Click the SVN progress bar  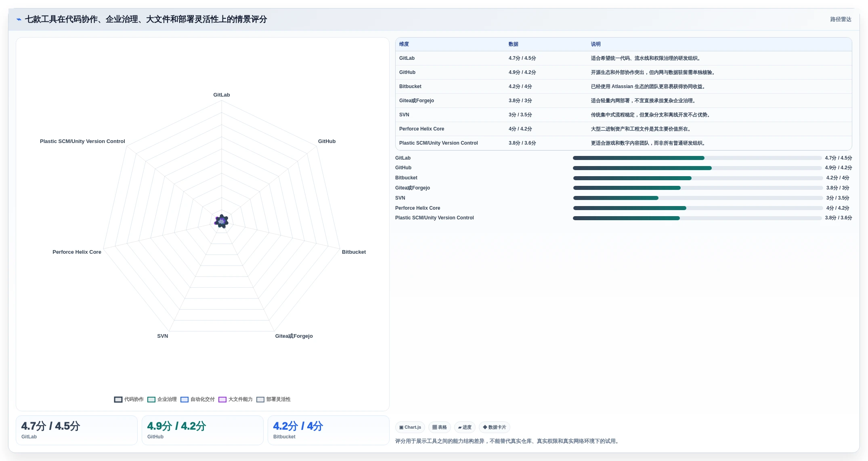point(698,198)
